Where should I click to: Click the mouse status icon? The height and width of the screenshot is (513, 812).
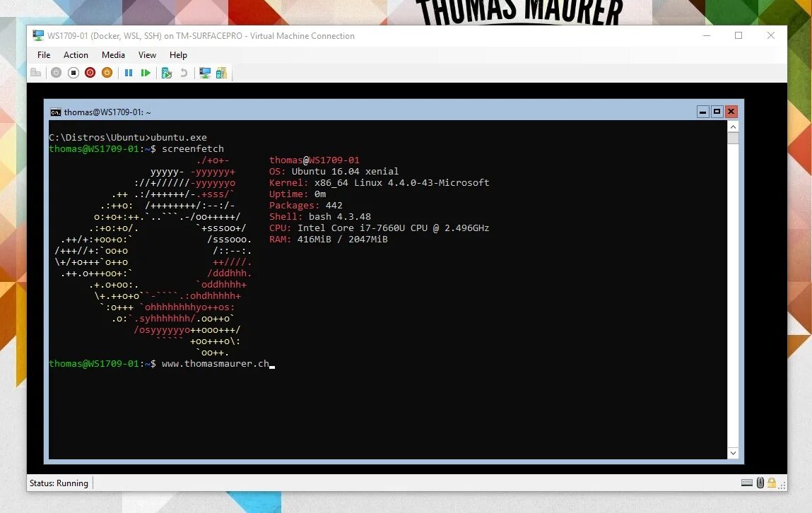760,483
